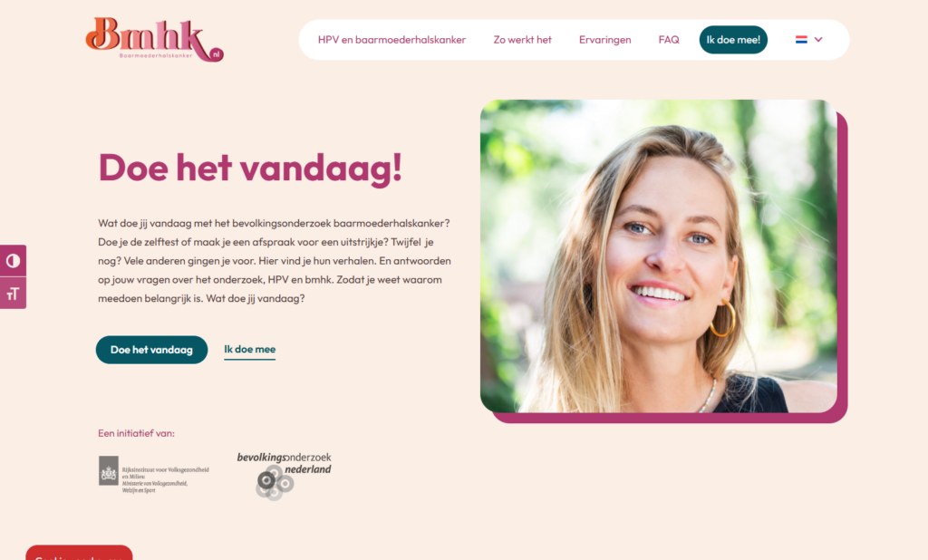The image size is (928, 560).
Task: Open the FAQ navigation item
Action: 669,40
